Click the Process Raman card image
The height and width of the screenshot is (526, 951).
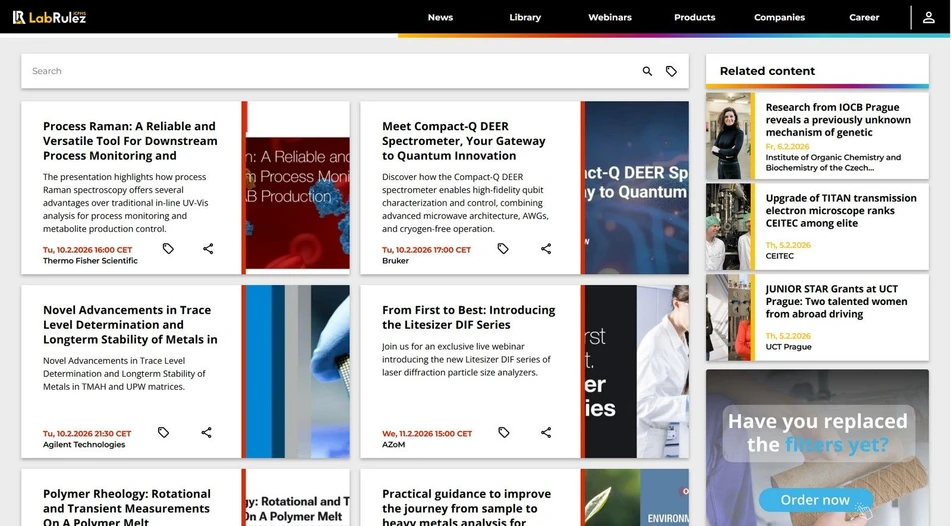(x=298, y=187)
